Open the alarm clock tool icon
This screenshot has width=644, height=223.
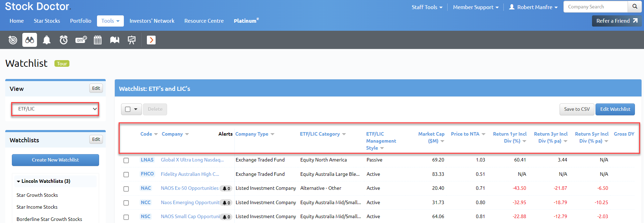[63, 40]
